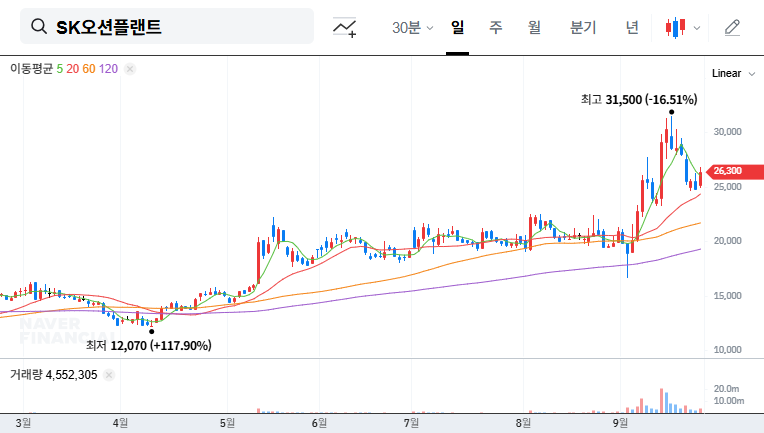
Task: Click the lowest price marker dot
Action: coord(152,332)
